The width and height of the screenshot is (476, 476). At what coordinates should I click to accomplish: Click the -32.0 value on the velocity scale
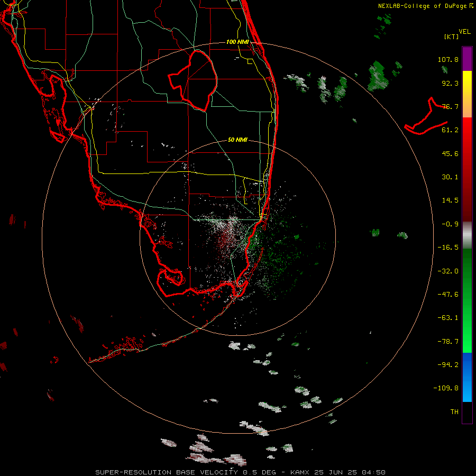tap(448, 271)
